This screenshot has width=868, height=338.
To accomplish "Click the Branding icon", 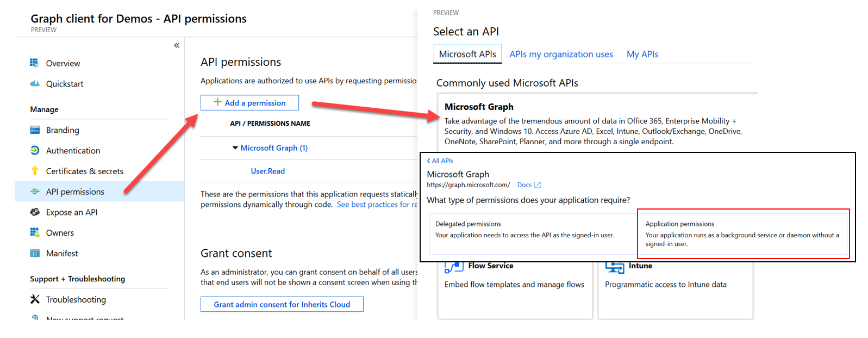I will point(35,130).
